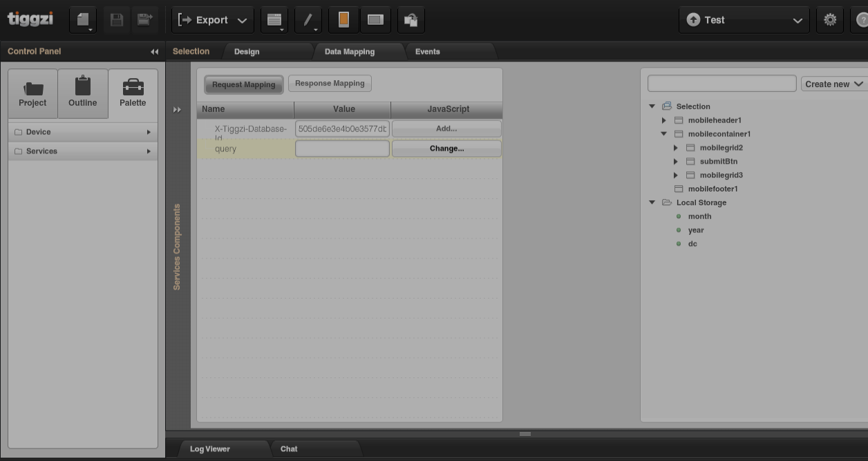Open the Events tab
The width and height of the screenshot is (868, 461).
point(427,52)
